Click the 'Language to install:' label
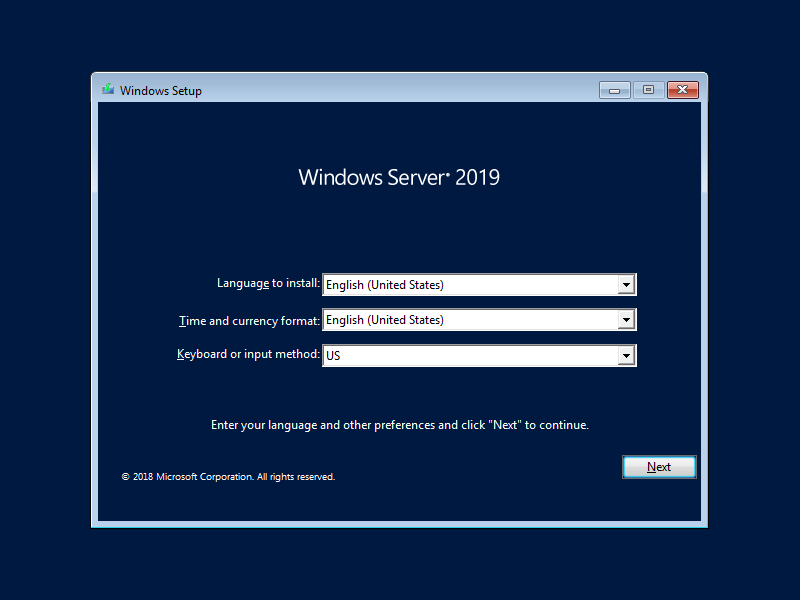 pyautogui.click(x=268, y=283)
